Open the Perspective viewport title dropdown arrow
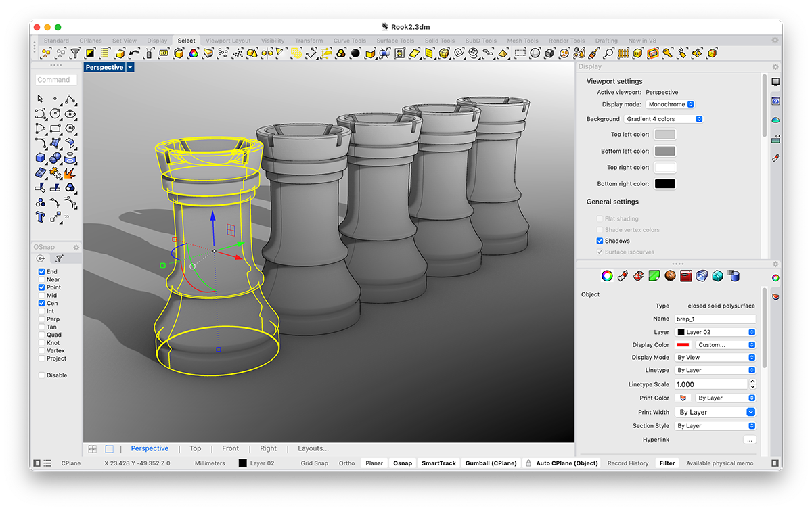 pyautogui.click(x=130, y=68)
